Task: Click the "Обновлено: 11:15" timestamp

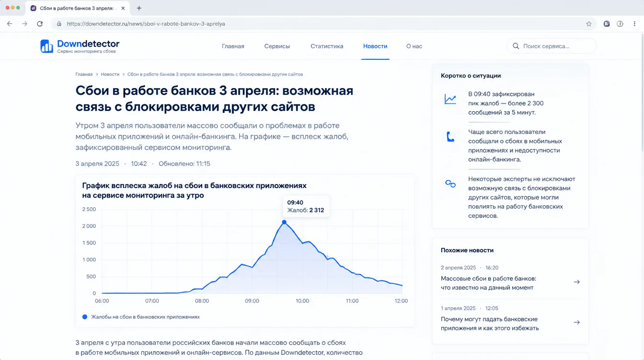Action: click(x=184, y=164)
